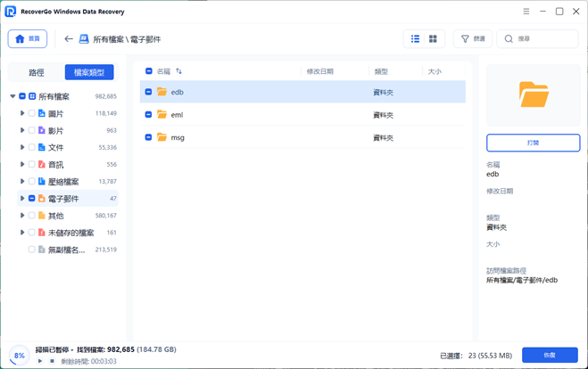
Task: Click the search magnifier icon
Action: click(x=509, y=38)
